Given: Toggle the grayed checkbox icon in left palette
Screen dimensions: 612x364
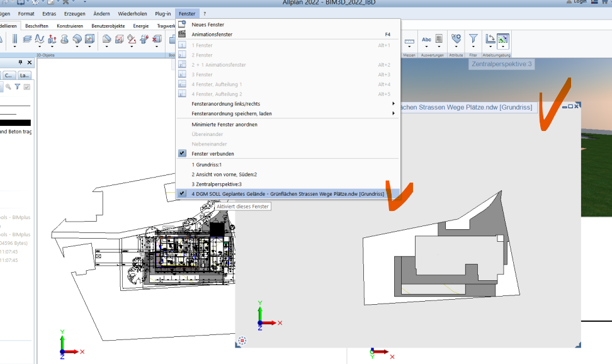Looking at the screenshot, I should click(26, 87).
